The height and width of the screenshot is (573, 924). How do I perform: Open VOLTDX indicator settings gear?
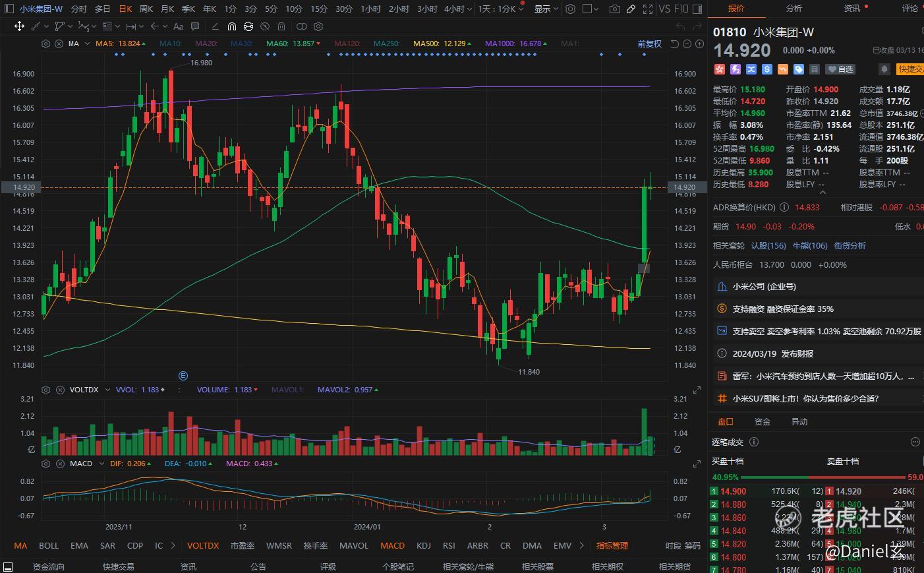(x=45, y=390)
